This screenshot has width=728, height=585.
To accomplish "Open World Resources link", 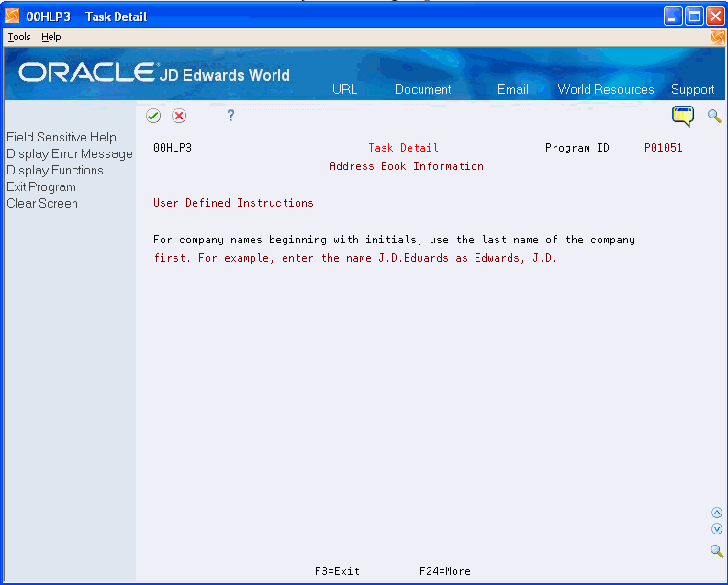I will pos(605,89).
